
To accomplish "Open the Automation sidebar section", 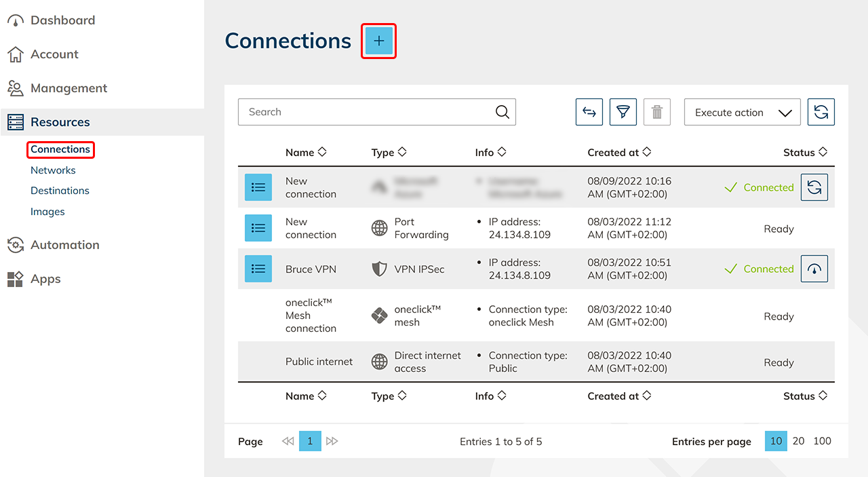I will click(64, 245).
